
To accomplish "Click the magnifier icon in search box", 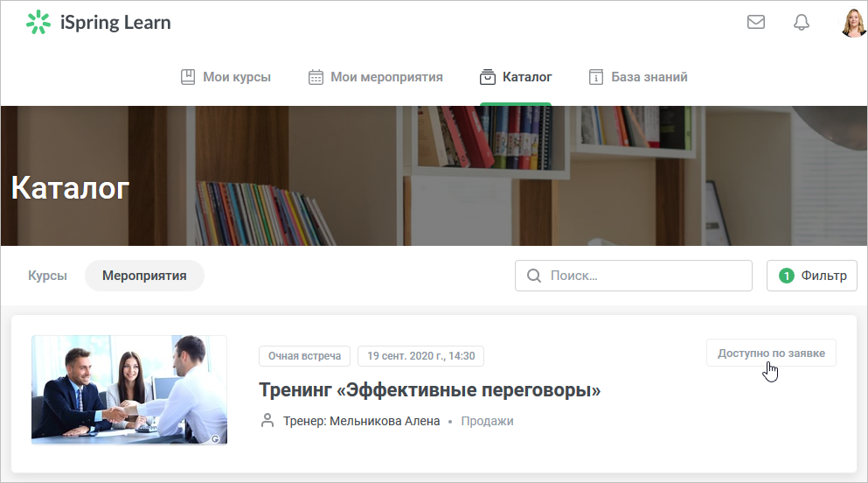I will pos(533,276).
